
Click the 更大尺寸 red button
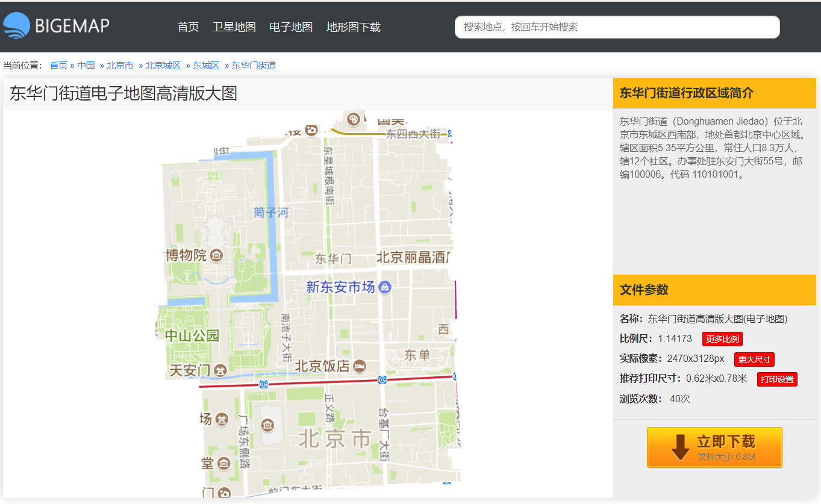pyautogui.click(x=754, y=359)
